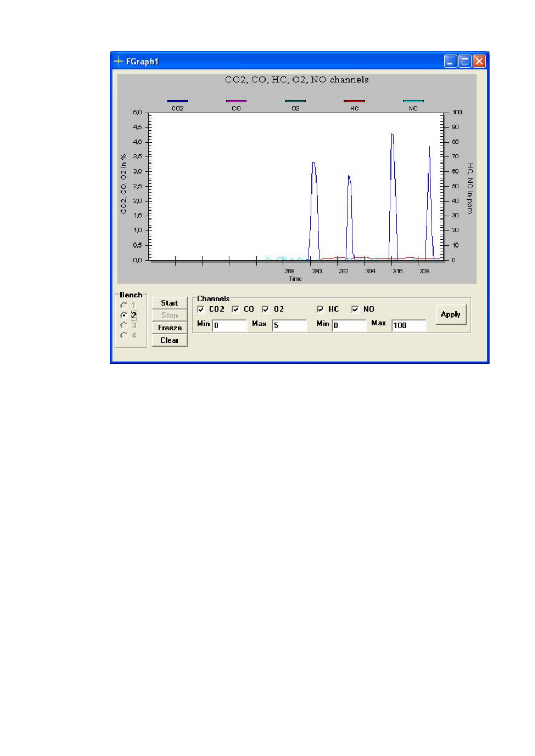Click the x-axis tick label 304
Screen dimensions: 535x756
[x=370, y=271]
